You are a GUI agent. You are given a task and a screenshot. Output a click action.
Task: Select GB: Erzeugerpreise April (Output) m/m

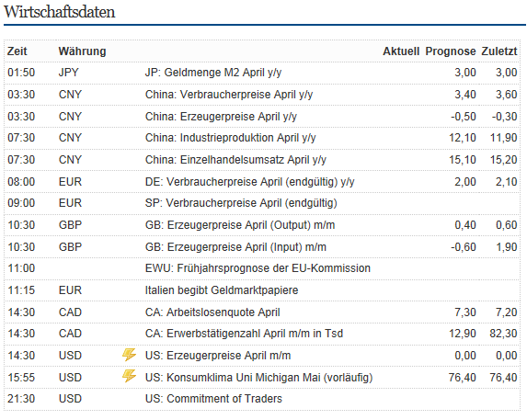(x=240, y=225)
